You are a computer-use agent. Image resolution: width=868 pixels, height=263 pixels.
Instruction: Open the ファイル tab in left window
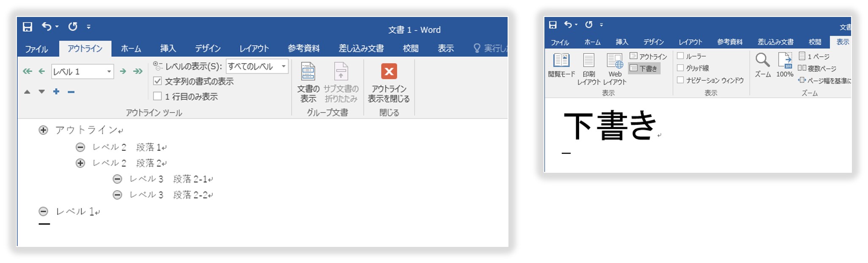(36, 49)
